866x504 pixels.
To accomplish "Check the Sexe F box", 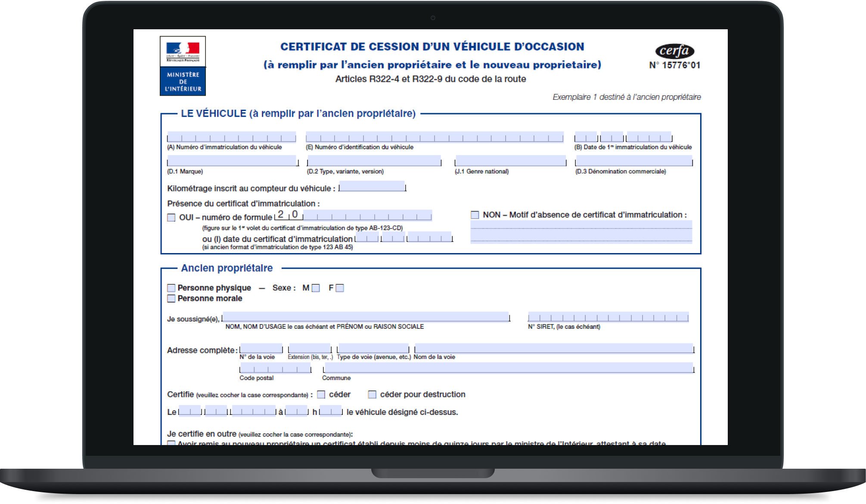I will pyautogui.click(x=340, y=288).
